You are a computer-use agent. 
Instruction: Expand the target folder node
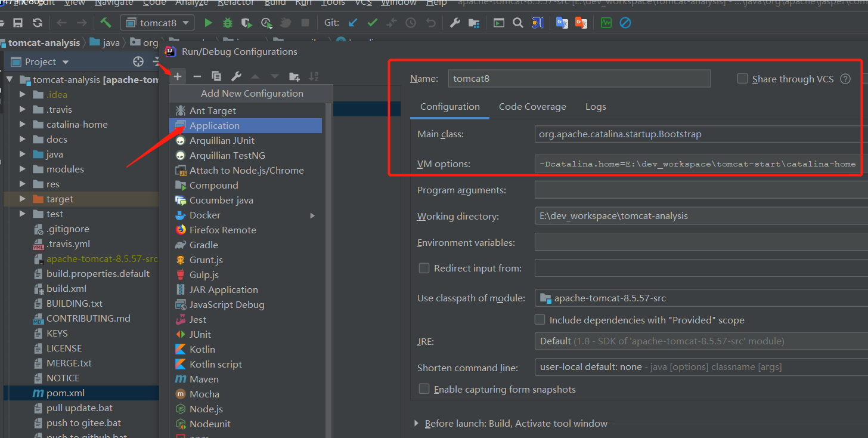click(x=23, y=199)
